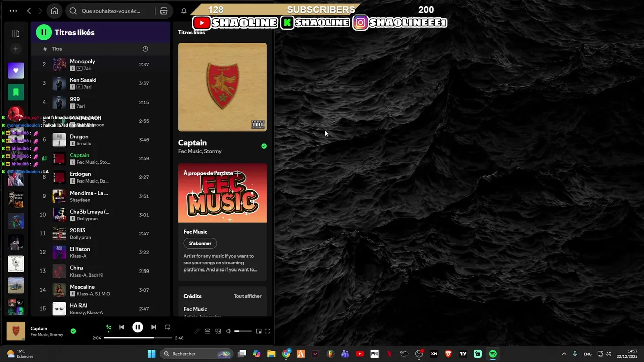Viewport: 644px width, 362px height.
Task: Open the now-playing Captain cover thumbnail
Action: [x=16, y=331]
